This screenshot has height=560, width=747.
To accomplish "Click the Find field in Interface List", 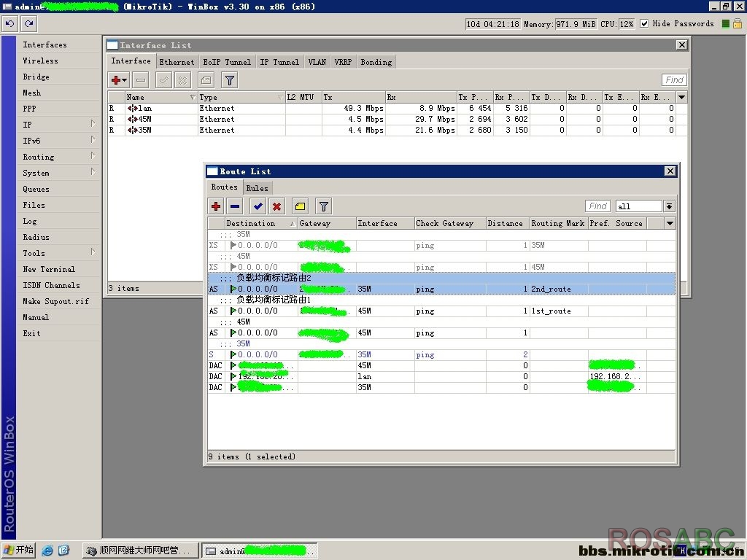I will coord(674,80).
